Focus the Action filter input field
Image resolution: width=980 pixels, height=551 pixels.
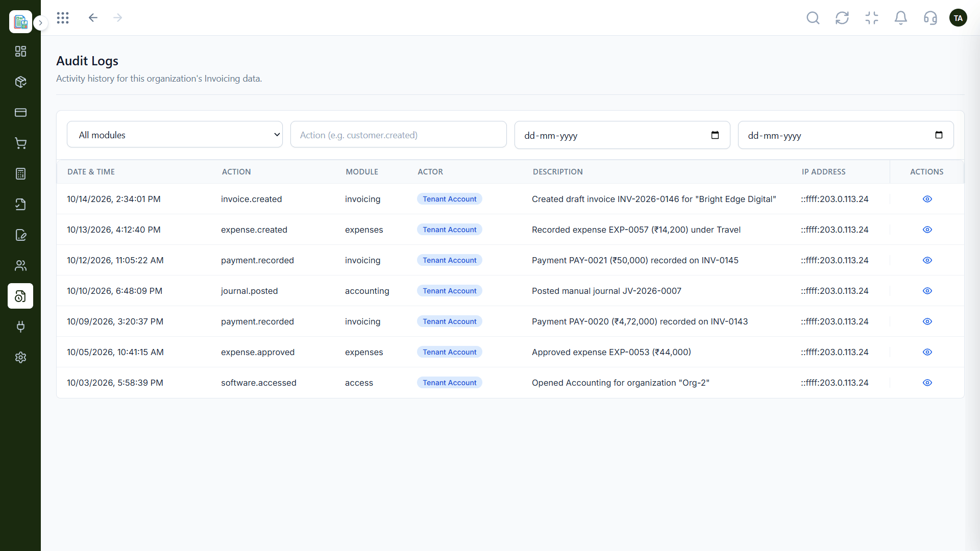[398, 135]
